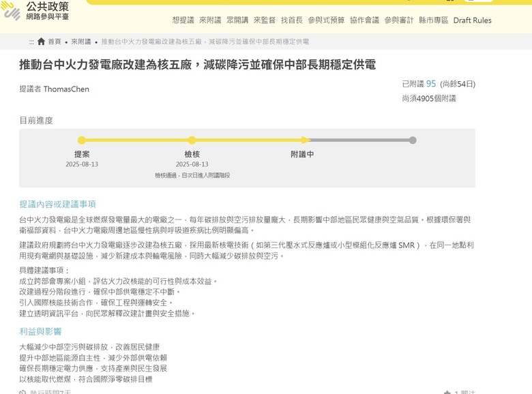Click the proposal title in the breadcrumb
This screenshot has width=532, height=394.
point(205,42)
